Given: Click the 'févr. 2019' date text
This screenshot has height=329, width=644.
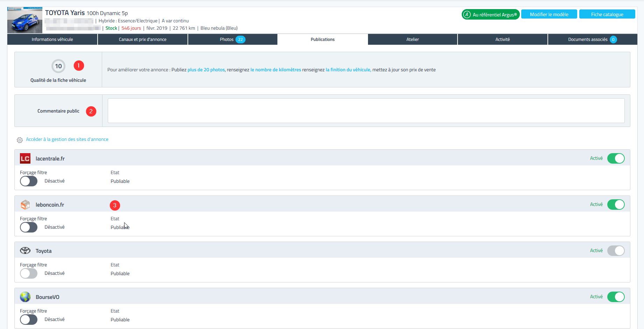Looking at the screenshot, I should click(157, 28).
